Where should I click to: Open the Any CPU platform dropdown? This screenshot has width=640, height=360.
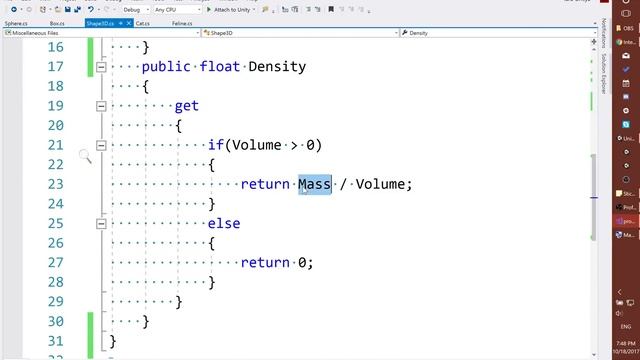(x=177, y=9)
